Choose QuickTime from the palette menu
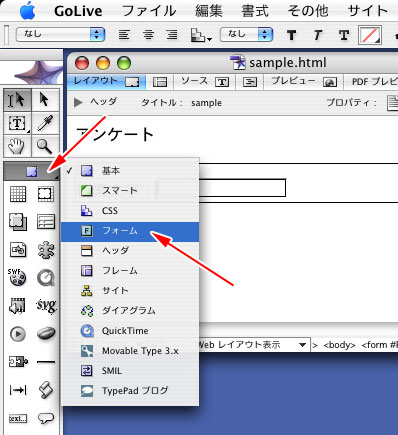The height and width of the screenshot is (435, 398). 130,331
